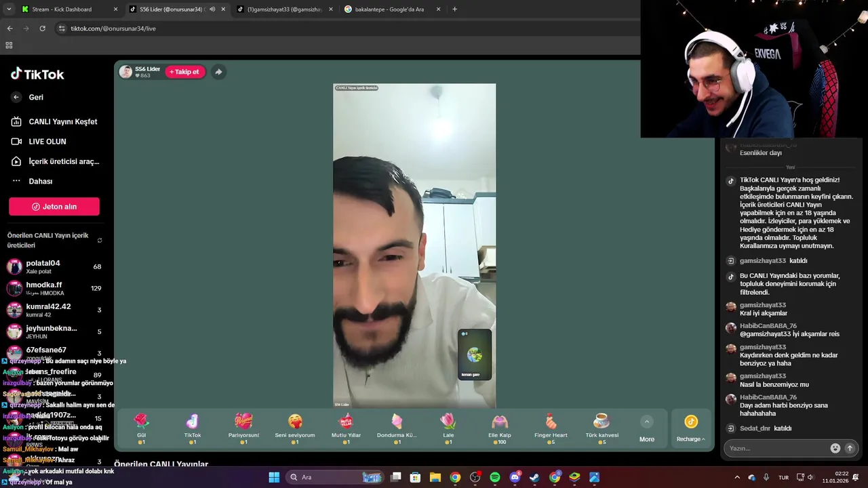This screenshot has width=868, height=488.
Task: Click HabibCanBABA_76 username in 'Dayı adam' comment
Action: pos(768,397)
